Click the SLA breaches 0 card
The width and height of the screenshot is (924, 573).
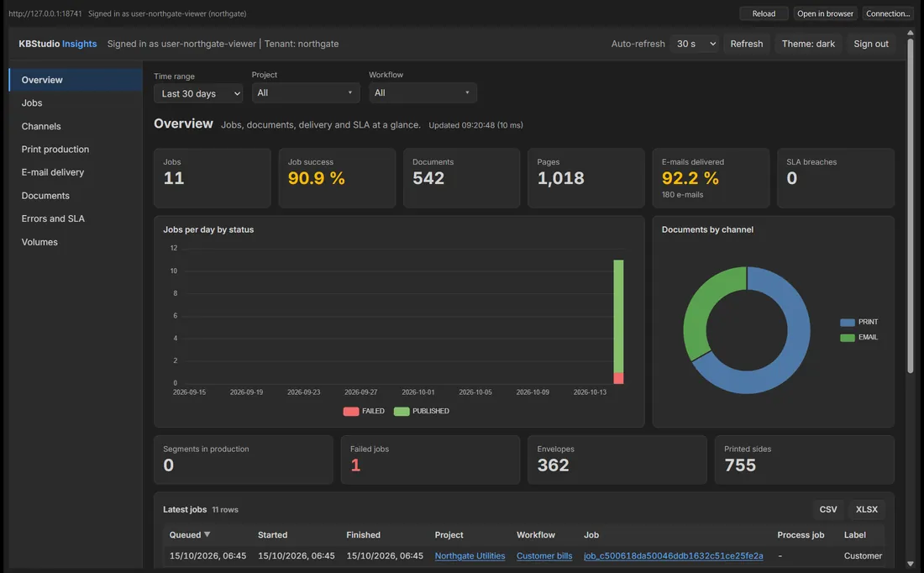836,178
